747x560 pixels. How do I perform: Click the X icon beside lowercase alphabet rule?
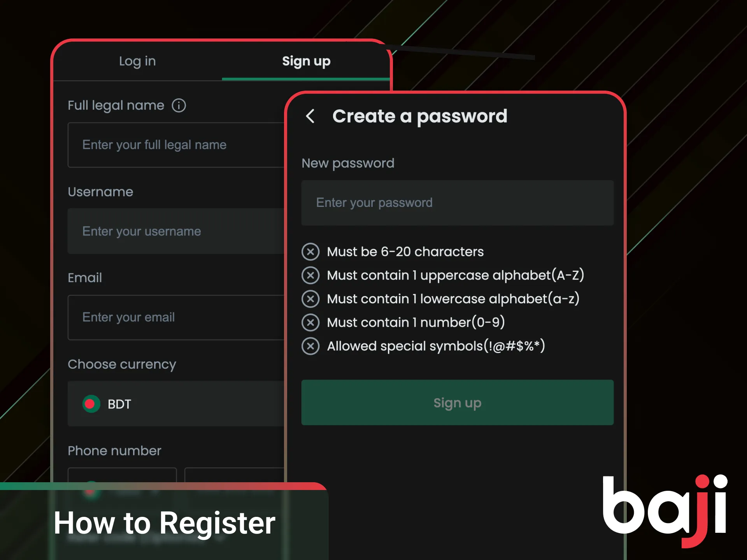310,299
